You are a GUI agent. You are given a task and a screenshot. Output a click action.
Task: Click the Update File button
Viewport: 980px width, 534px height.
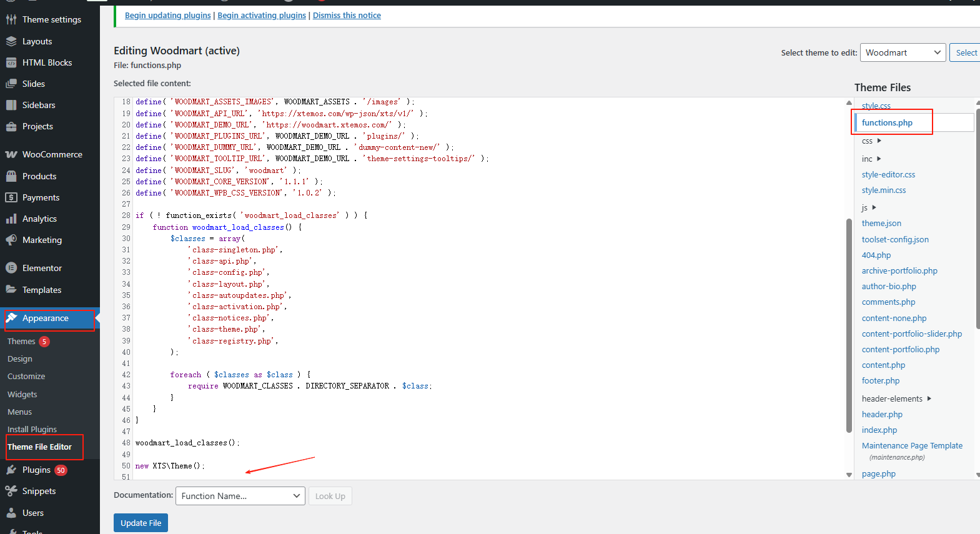point(141,523)
